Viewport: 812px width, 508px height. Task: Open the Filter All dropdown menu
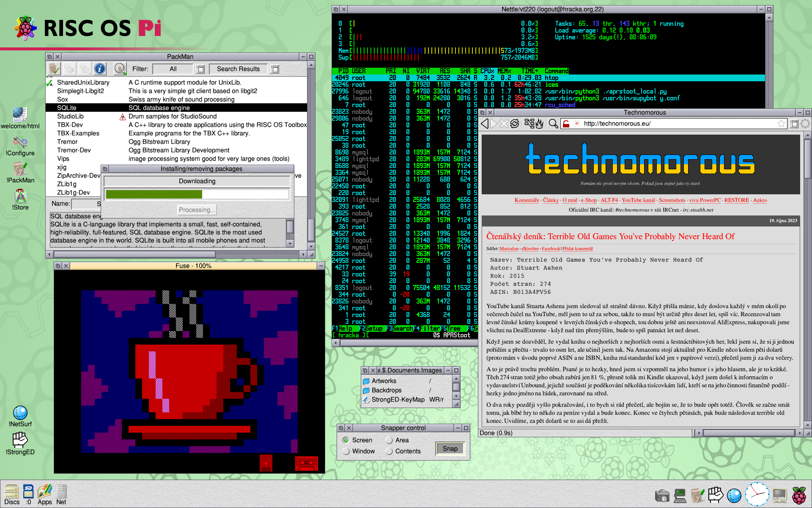pyautogui.click(x=200, y=69)
